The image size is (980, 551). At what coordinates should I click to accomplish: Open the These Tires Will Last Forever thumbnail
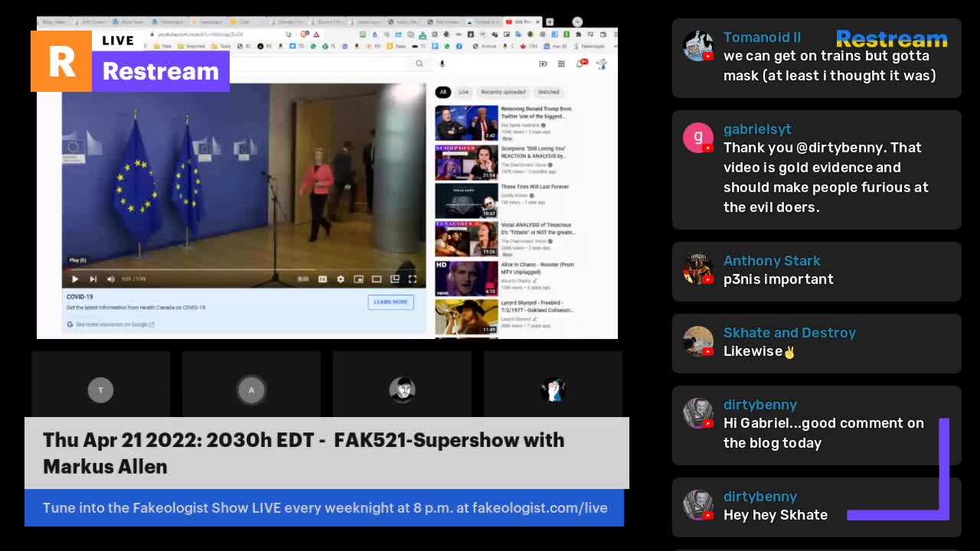click(x=466, y=201)
